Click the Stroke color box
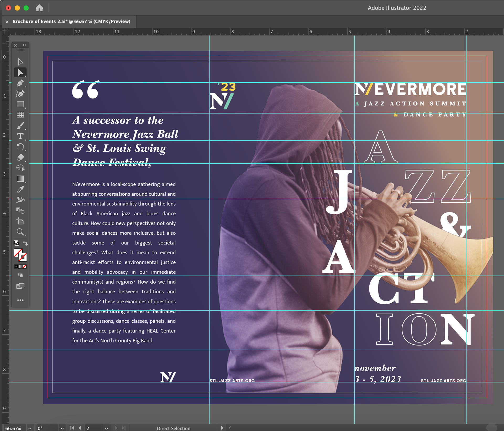This screenshot has width=504, height=431. 23,257
